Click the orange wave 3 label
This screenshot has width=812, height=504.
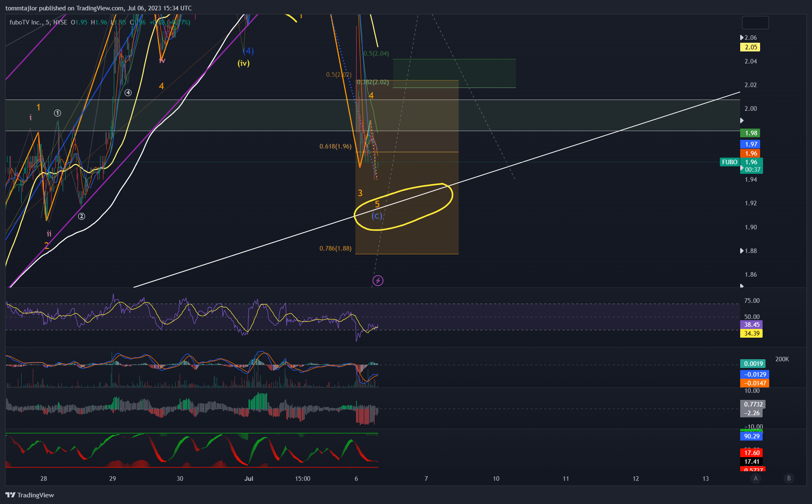point(360,193)
